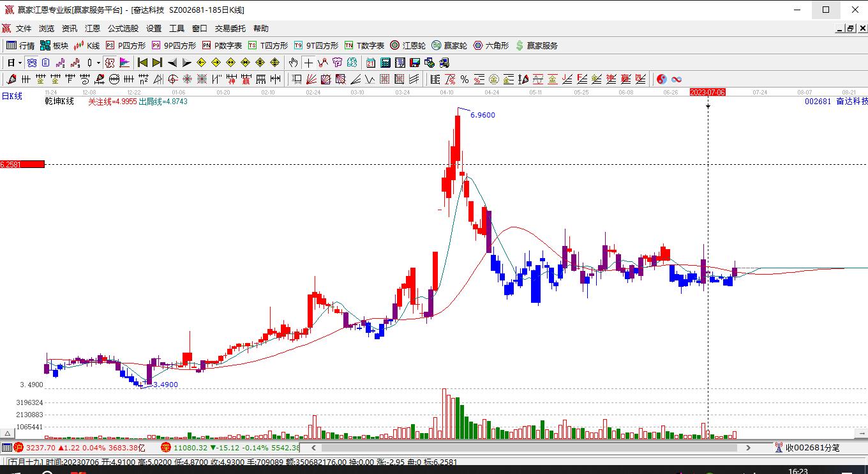This screenshot has height=474, width=868.
Task: Click the red floppy disk save icon
Action: tap(415, 63)
